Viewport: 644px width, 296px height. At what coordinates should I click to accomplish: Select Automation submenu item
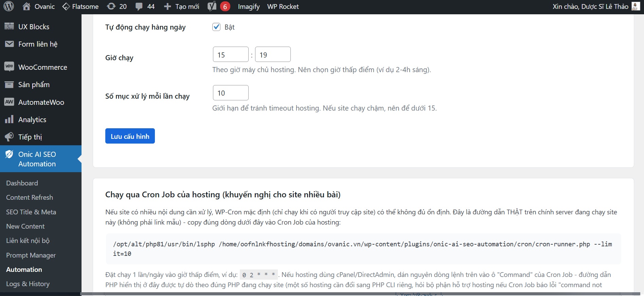click(24, 269)
